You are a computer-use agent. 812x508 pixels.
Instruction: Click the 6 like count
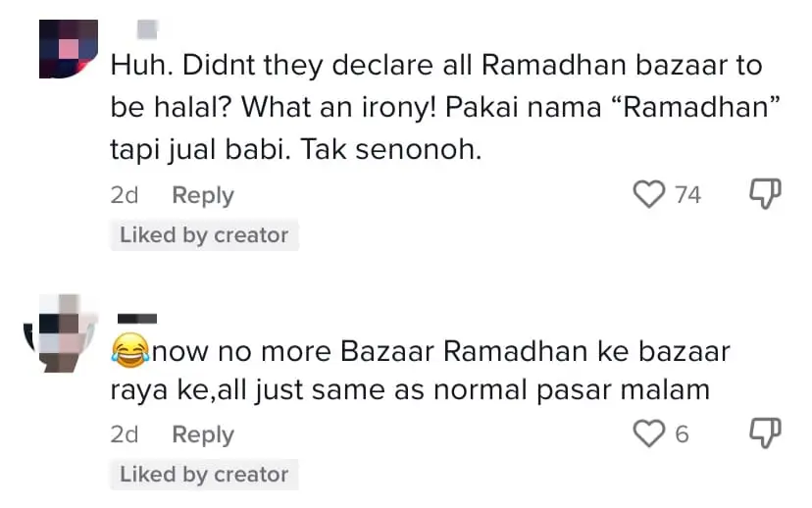tap(682, 434)
